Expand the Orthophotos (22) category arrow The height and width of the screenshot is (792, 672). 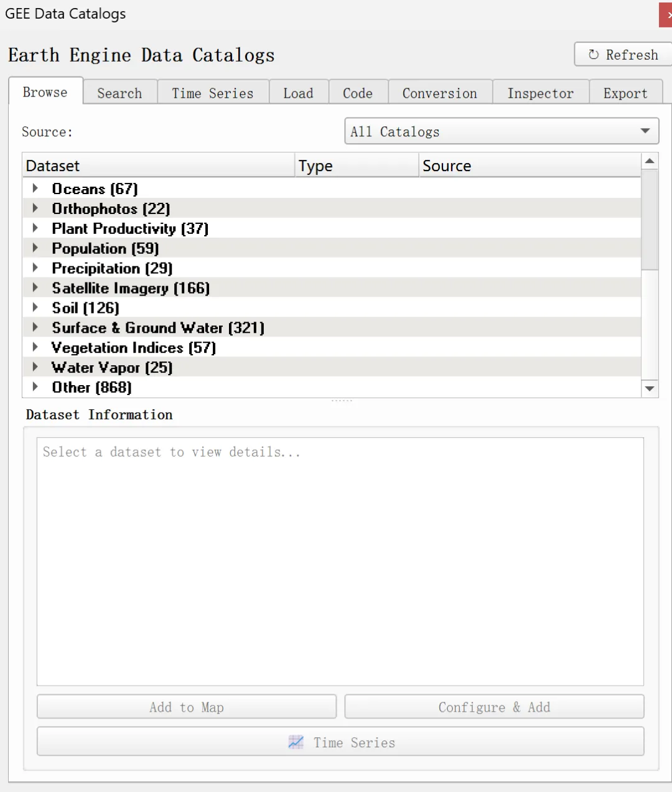pos(35,208)
